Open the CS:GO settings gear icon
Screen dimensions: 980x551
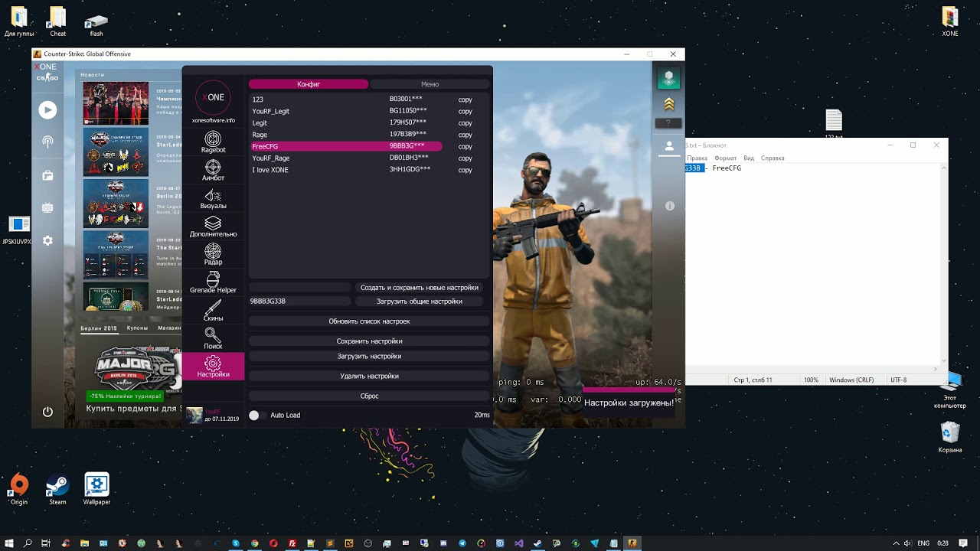point(47,240)
